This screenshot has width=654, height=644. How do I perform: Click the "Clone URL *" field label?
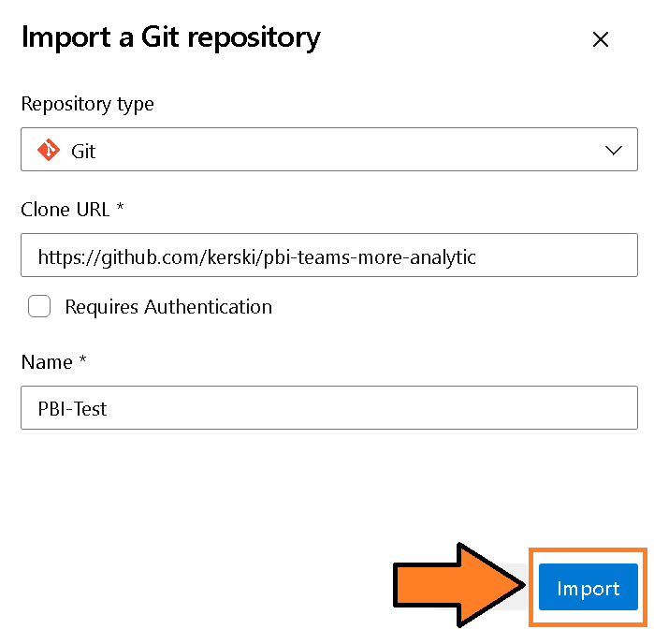(72, 210)
